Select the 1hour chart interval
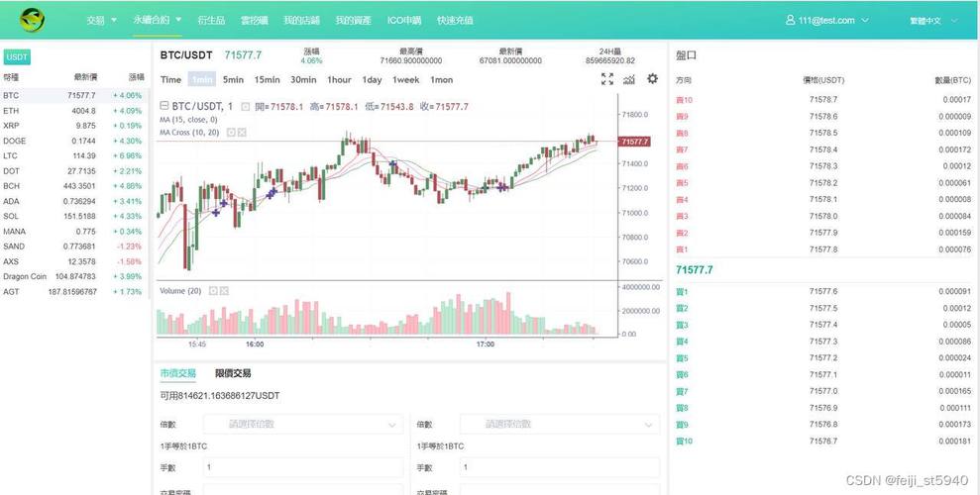Viewport: 980px width, 495px height. coord(339,79)
